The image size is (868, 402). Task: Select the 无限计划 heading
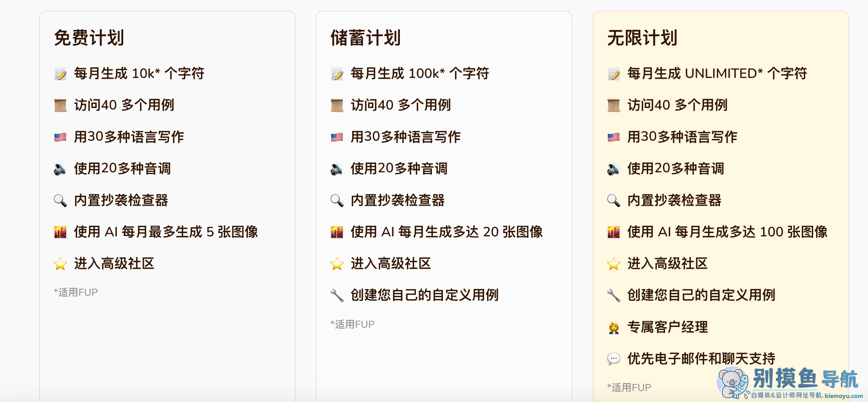click(642, 38)
